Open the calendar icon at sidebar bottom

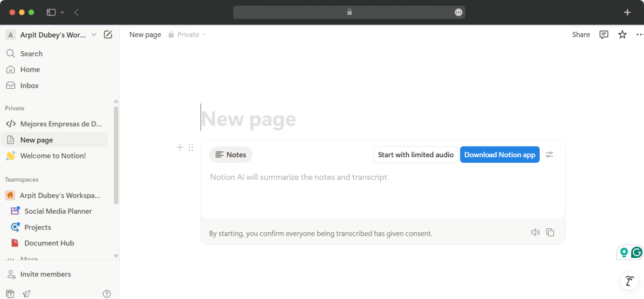(x=10, y=294)
